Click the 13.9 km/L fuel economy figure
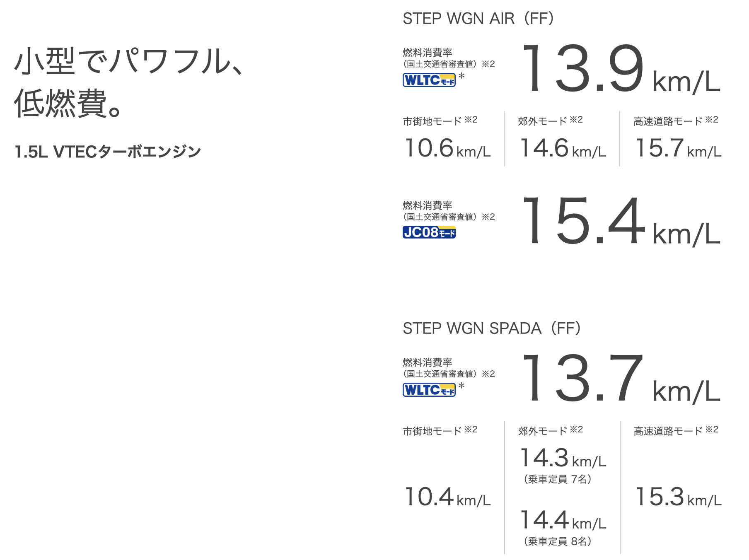The width and height of the screenshot is (749, 560). (620, 70)
